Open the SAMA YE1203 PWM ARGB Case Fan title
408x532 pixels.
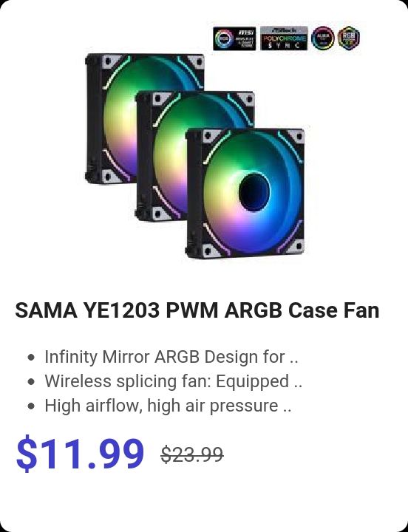click(x=197, y=310)
